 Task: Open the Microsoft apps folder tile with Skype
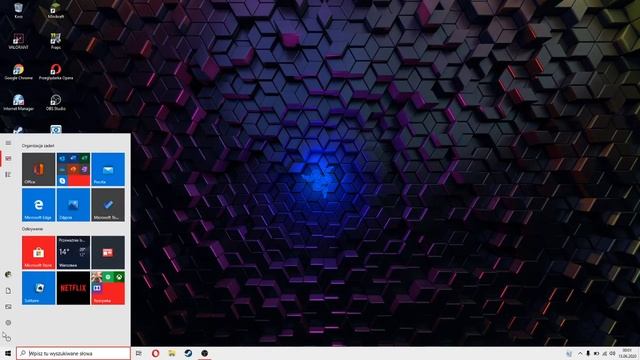click(x=73, y=169)
